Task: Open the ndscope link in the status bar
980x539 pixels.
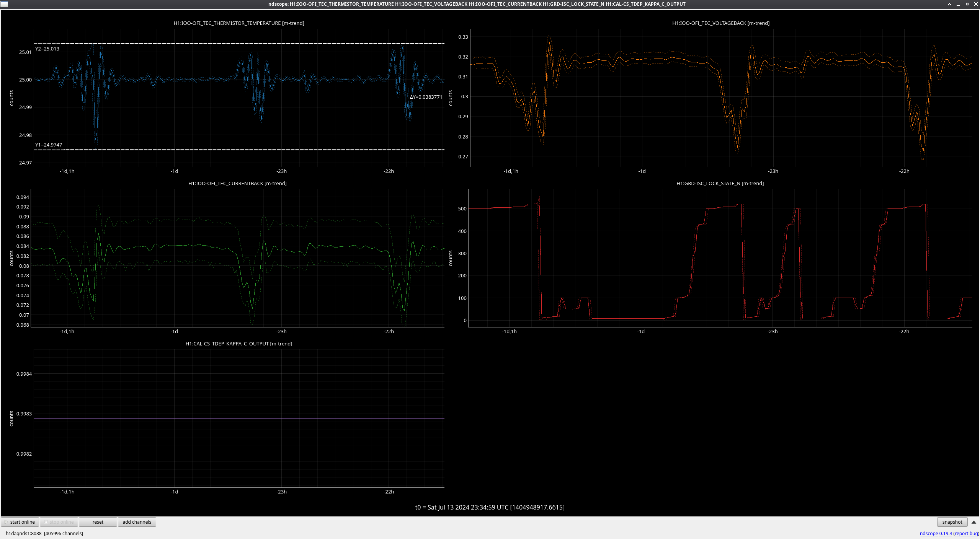Action: [929, 533]
